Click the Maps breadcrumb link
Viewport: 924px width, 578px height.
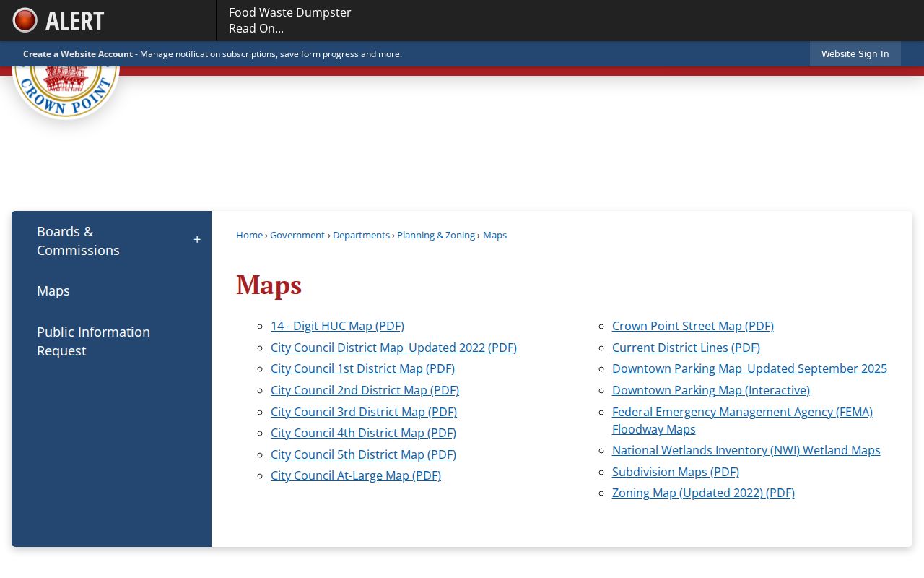click(494, 235)
